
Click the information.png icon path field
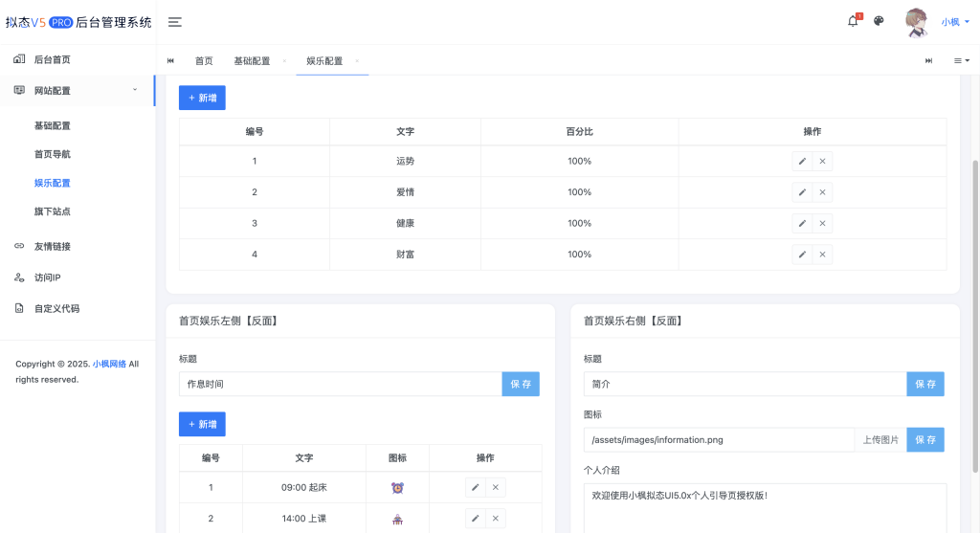719,440
